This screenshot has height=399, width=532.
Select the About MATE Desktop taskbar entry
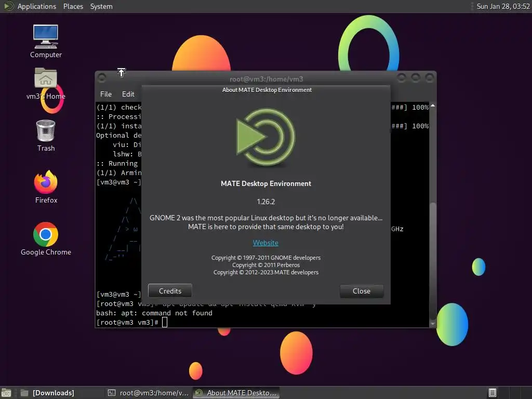pyautogui.click(x=236, y=393)
